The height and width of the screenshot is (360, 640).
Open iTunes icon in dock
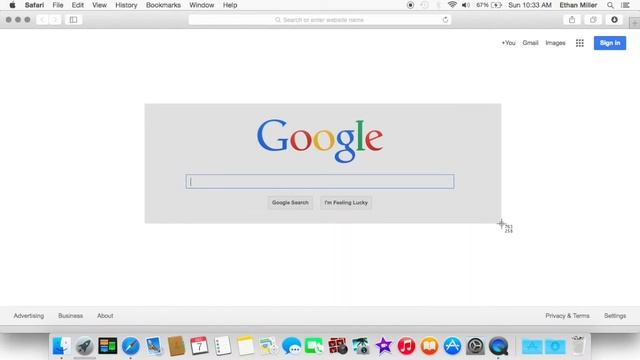(406, 346)
